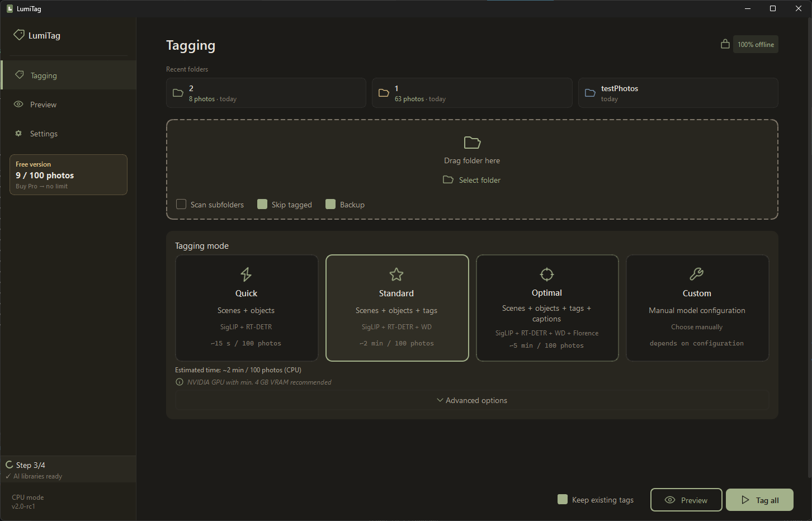This screenshot has height=521, width=812.
Task: Click the Tagging page heading
Action: click(x=191, y=45)
